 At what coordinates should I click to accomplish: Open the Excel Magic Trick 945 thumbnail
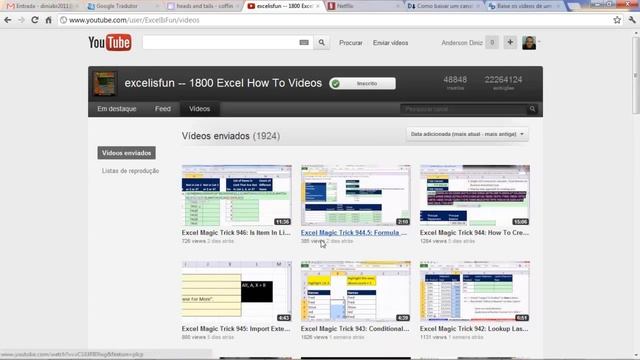(237, 291)
